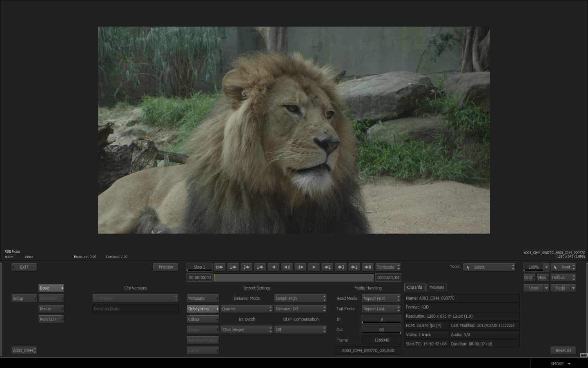Open the Debayer Mode Quarter dropdown
588x368 pixels.
coord(246,309)
